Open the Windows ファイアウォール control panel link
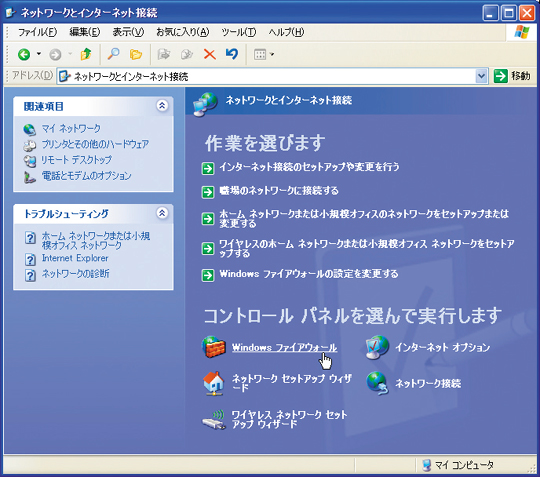The height and width of the screenshot is (477, 540). [284, 348]
